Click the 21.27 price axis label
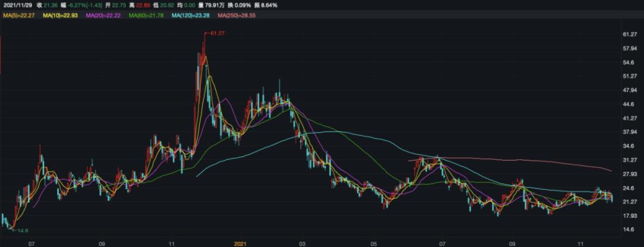This screenshot has height=247, width=644. (x=630, y=202)
